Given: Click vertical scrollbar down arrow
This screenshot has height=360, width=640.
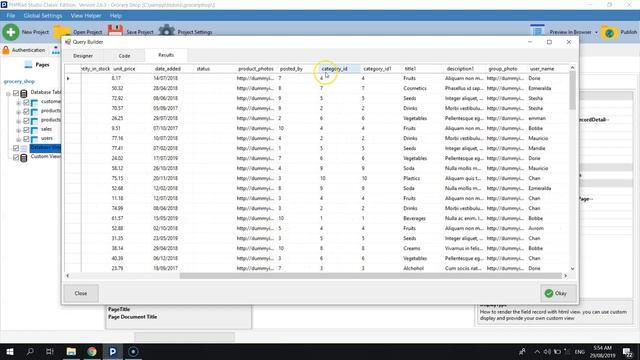Looking at the screenshot, I should [572, 269].
